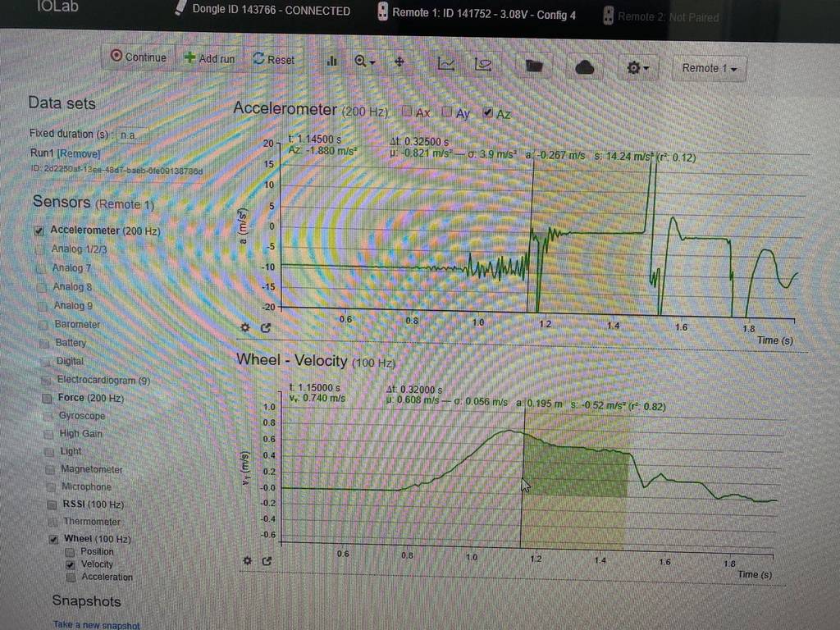Click the Reset button
The width and height of the screenshot is (840, 630).
(274, 59)
